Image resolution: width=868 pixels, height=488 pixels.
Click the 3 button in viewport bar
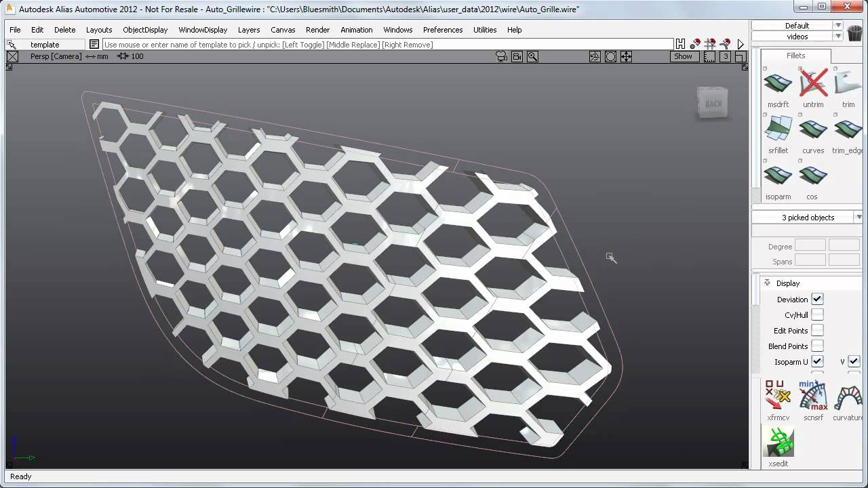725,57
